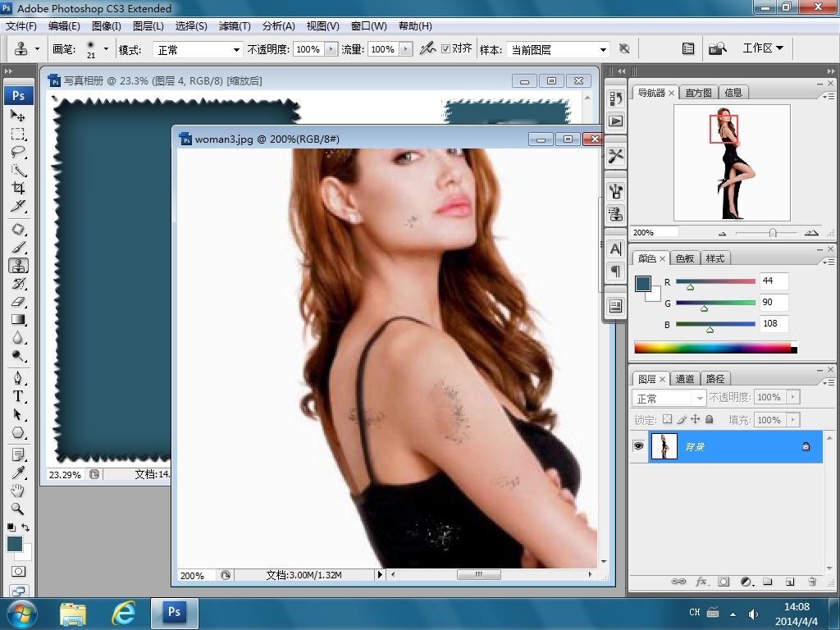The height and width of the screenshot is (630, 840).
Task: Open the 滤镜(T) menu
Action: (x=235, y=26)
